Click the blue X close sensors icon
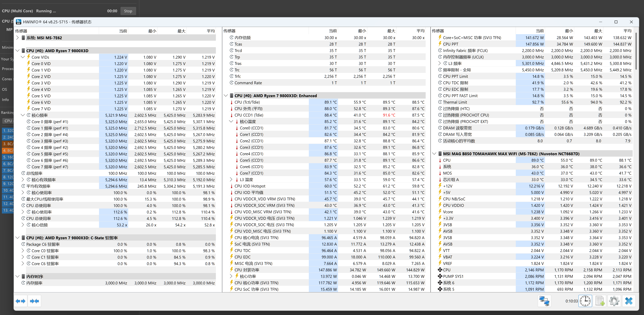Image resolution: width=644 pixels, height=315 pixels. click(x=629, y=301)
